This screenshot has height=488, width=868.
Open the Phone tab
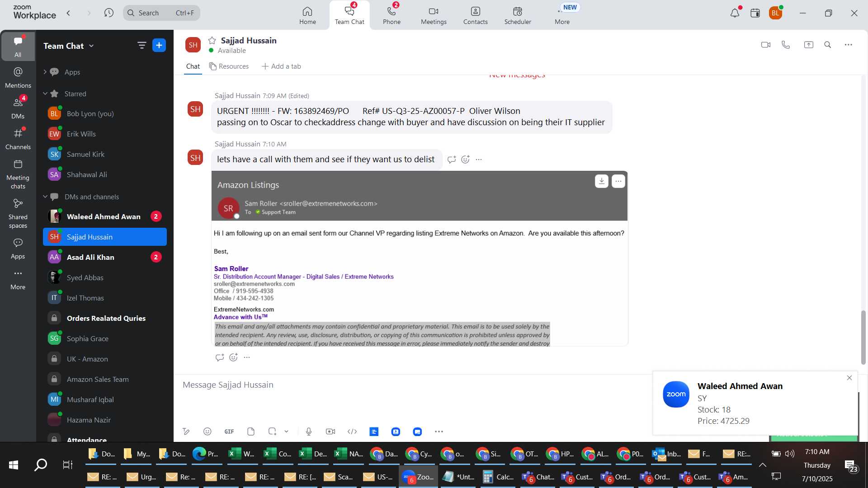pyautogui.click(x=392, y=15)
